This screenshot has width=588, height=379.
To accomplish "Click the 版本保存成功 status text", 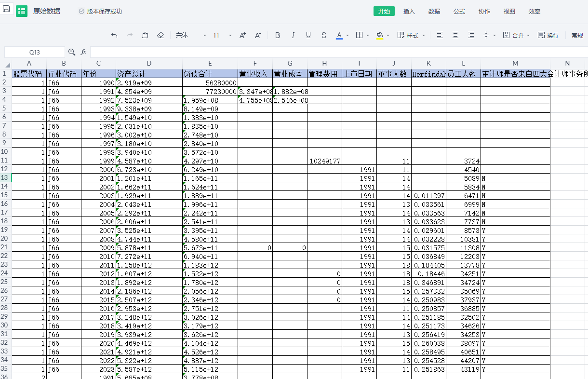I will (x=105, y=11).
